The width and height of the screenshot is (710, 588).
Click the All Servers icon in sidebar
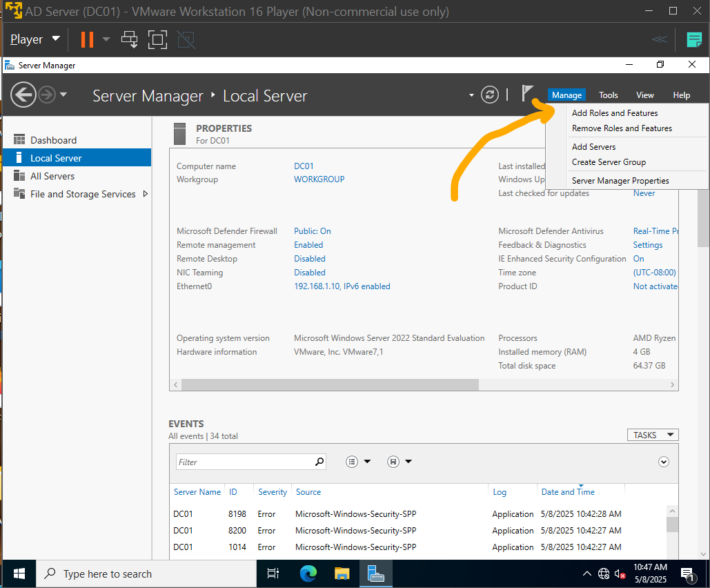coord(19,175)
